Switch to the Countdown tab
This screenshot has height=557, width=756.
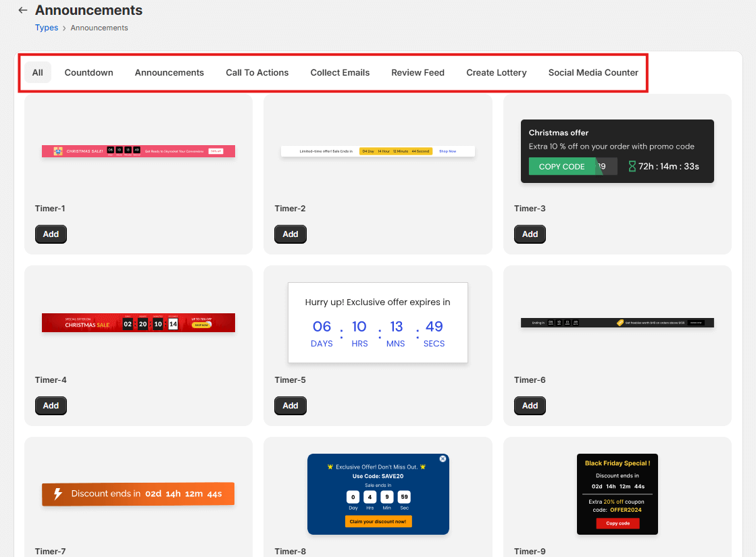(89, 72)
